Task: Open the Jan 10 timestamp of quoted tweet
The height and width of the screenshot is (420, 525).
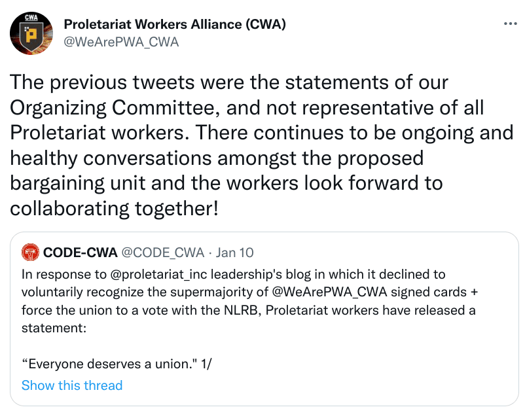Action: [x=234, y=253]
